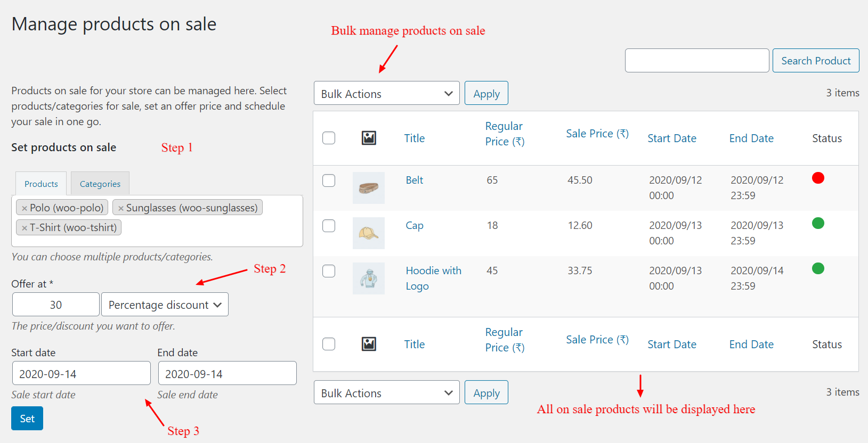Open the Hoodie with Logo thumbnail

tap(368, 278)
